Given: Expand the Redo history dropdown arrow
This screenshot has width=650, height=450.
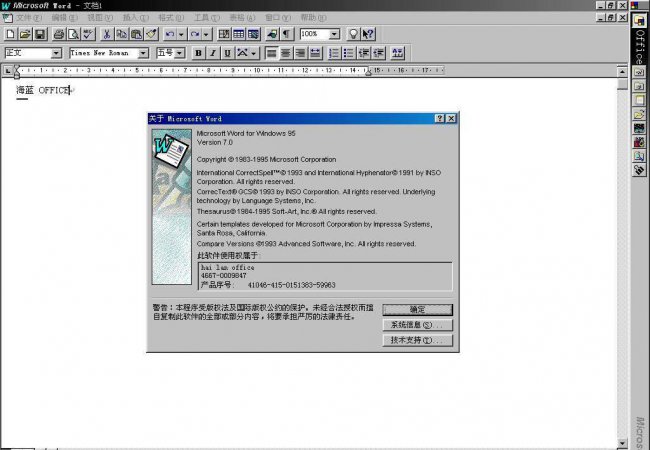Looking at the screenshot, I should (x=206, y=34).
